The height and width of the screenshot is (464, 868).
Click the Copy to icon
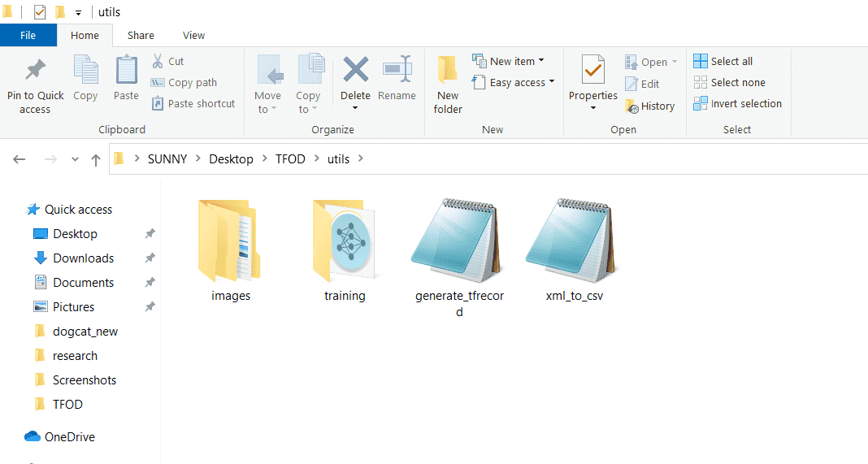coord(311,68)
